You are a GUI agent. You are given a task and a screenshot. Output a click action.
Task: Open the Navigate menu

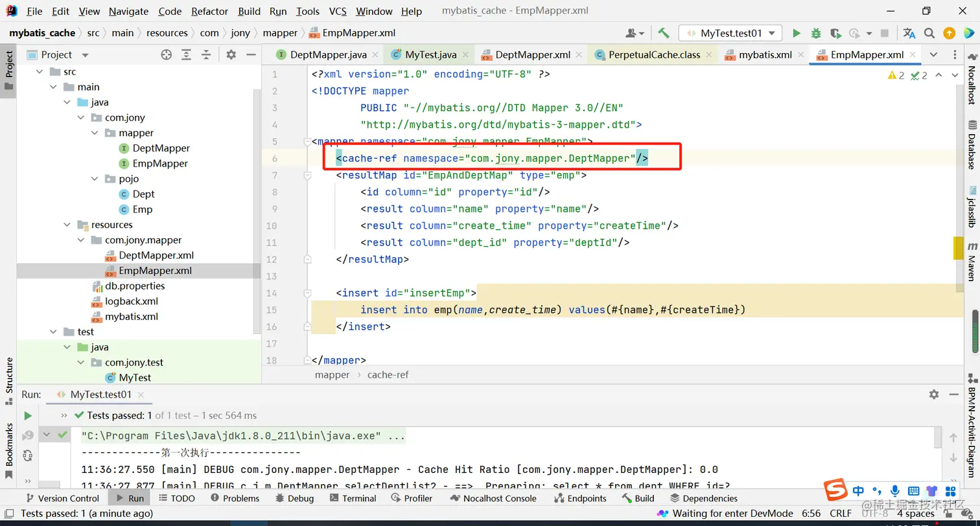coord(128,11)
